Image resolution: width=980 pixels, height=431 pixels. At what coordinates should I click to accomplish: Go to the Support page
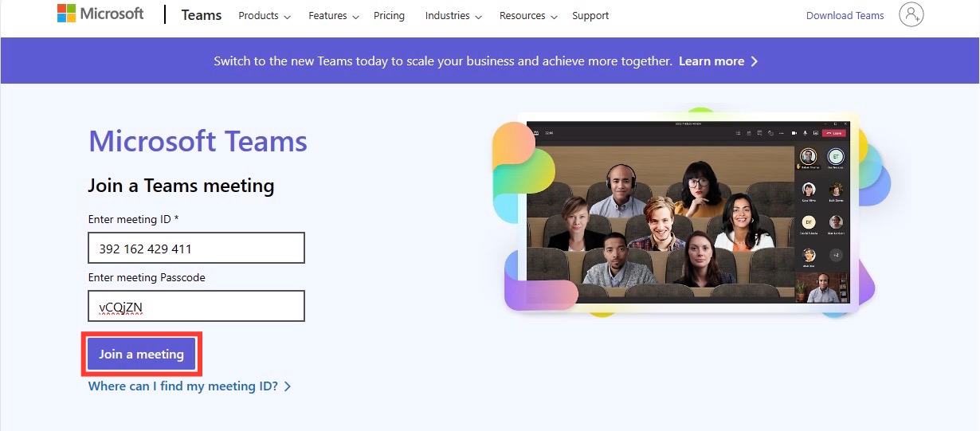pyautogui.click(x=590, y=16)
